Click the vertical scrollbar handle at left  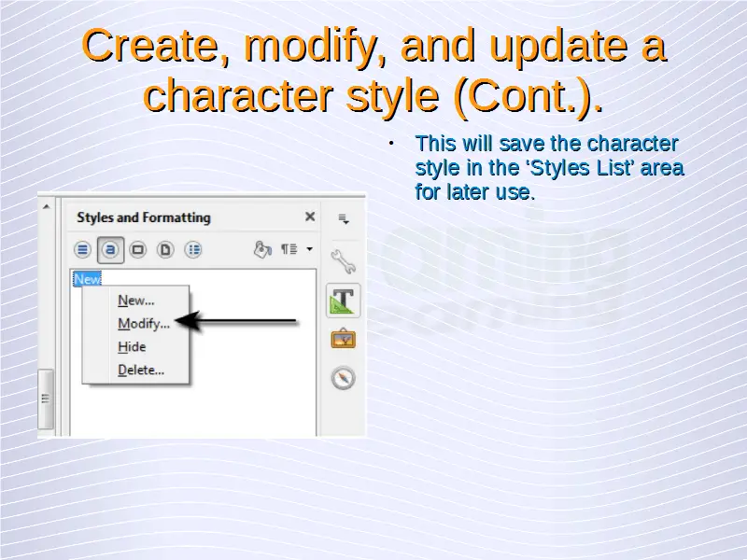[45, 399]
